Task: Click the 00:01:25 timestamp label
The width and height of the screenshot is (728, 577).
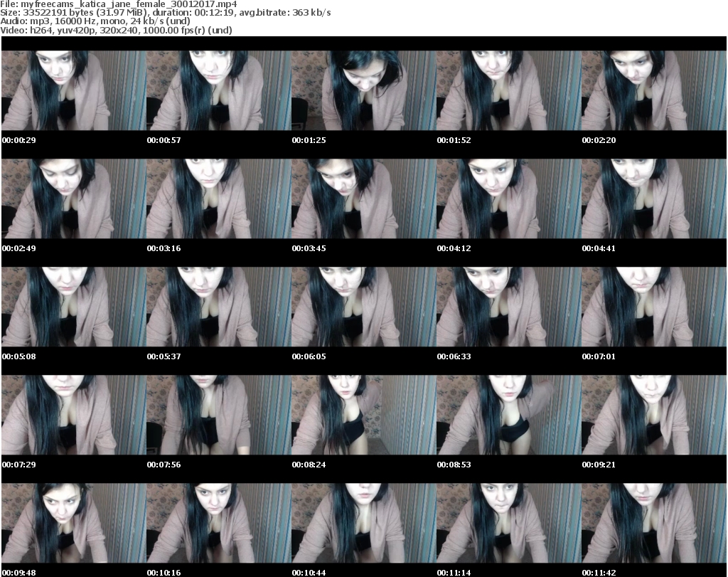Action: point(309,140)
